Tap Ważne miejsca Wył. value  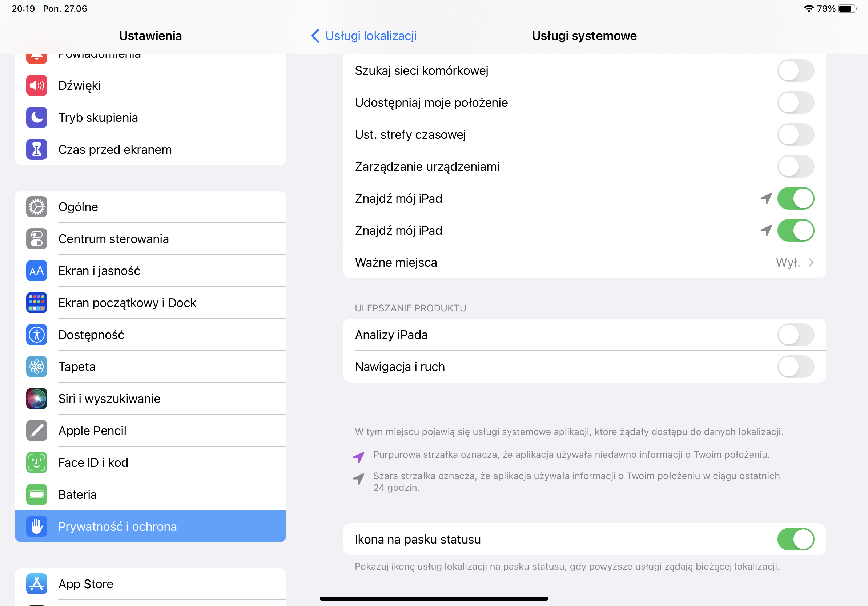(788, 263)
